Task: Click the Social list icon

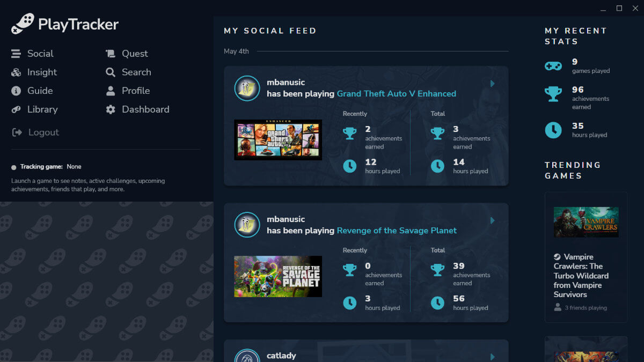Action: pos(16,54)
